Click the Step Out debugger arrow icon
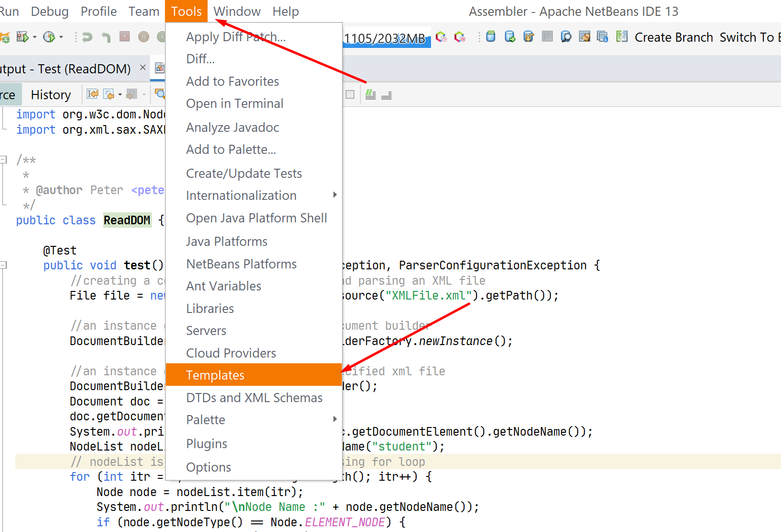The width and height of the screenshot is (781, 532). [106, 37]
